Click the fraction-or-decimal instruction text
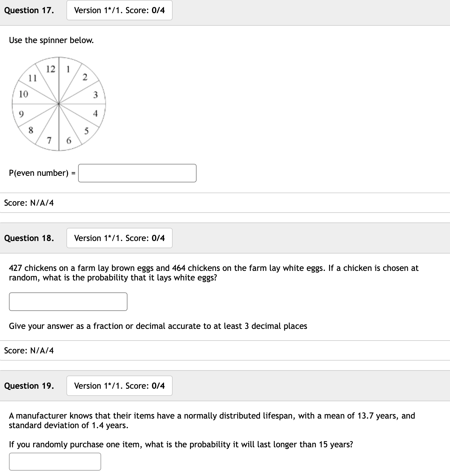450x476 pixels. [x=158, y=326]
